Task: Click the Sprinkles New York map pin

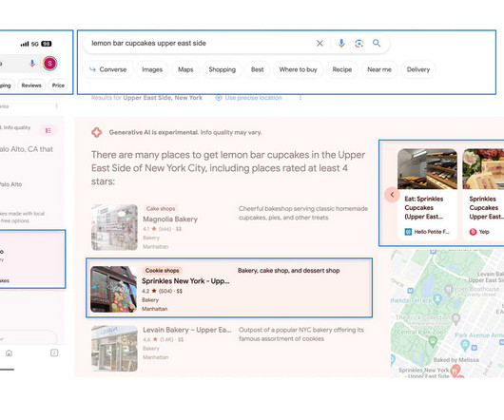Action: pyautogui.click(x=456, y=372)
